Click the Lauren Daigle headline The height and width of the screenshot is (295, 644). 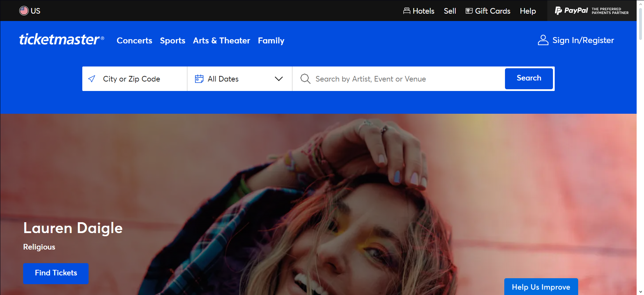(x=73, y=228)
